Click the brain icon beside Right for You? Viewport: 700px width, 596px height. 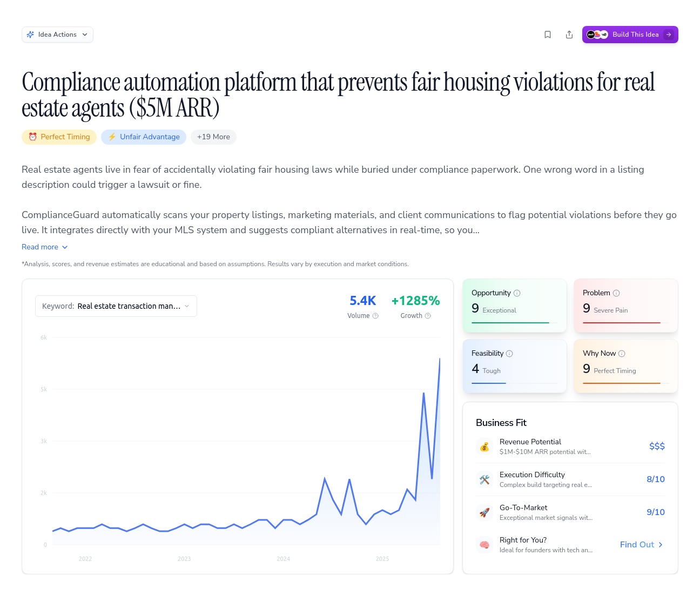[484, 545]
